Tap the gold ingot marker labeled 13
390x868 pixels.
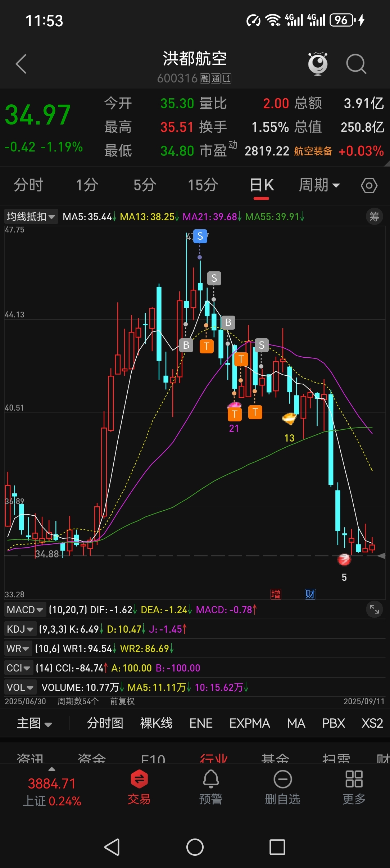[x=289, y=419]
